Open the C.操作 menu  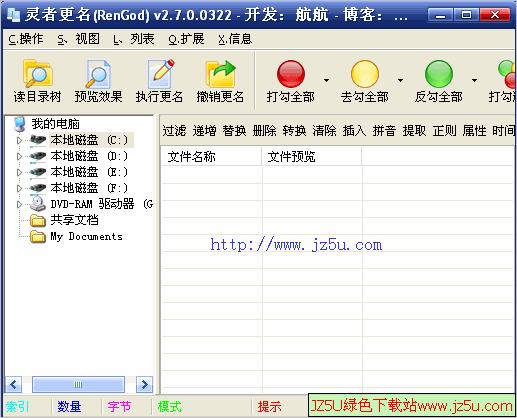tap(26, 39)
